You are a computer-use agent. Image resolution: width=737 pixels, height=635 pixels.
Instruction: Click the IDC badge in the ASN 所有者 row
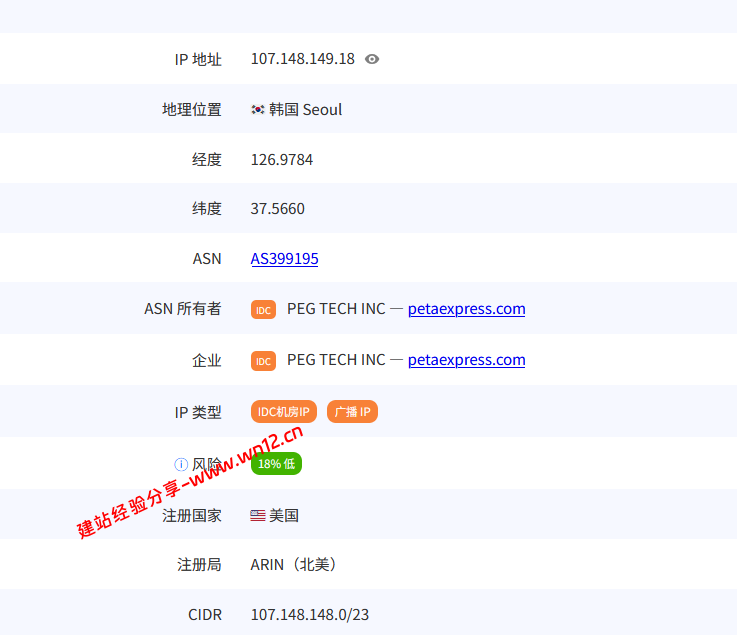(x=263, y=310)
